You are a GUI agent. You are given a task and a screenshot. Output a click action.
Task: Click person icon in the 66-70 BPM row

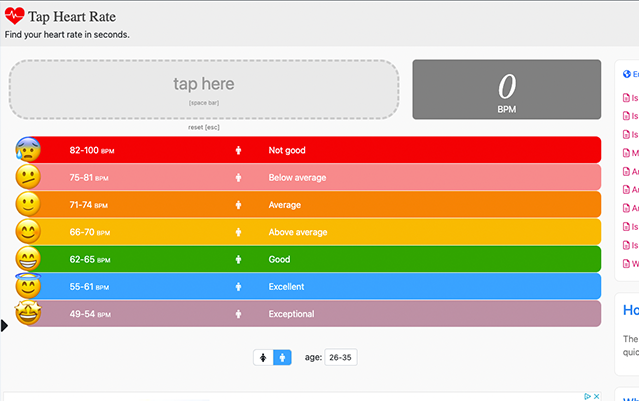point(238,232)
